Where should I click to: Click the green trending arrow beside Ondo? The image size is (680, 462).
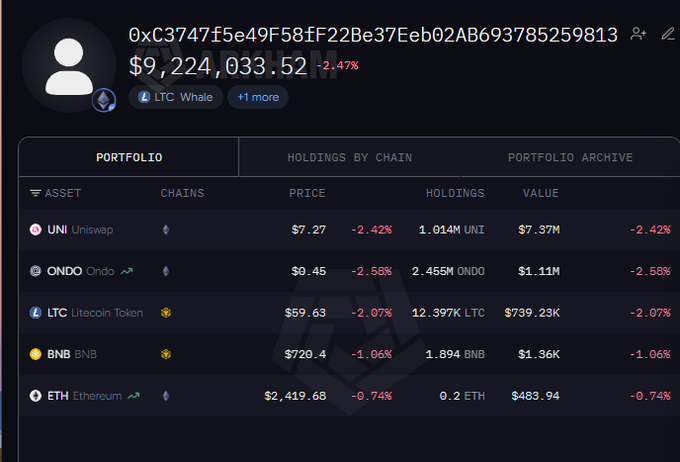coord(127,272)
